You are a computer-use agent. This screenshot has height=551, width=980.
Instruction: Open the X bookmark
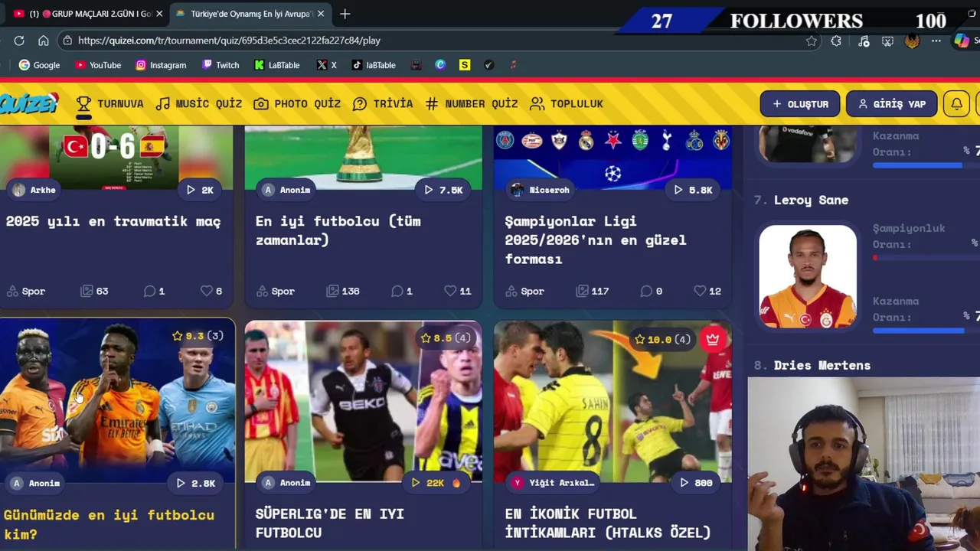pos(326,65)
